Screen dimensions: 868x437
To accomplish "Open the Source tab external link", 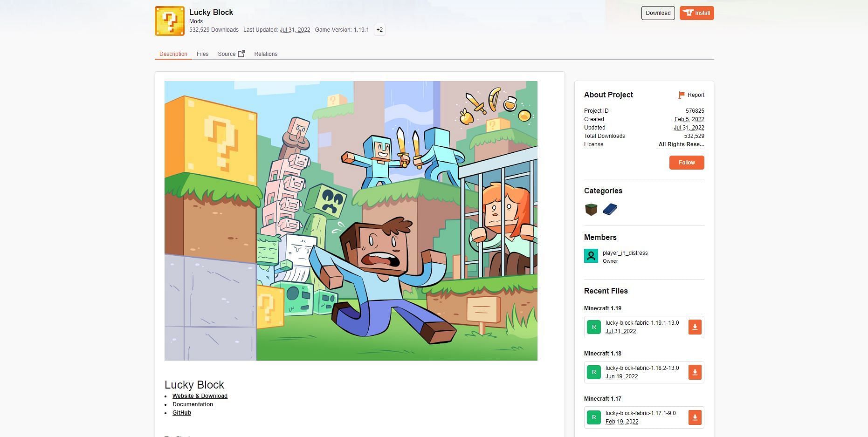I will click(x=231, y=54).
